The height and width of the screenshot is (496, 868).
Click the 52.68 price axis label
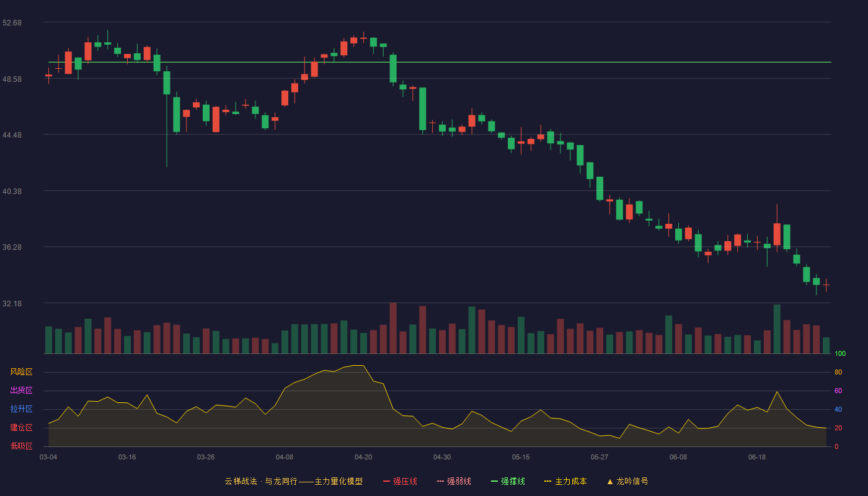click(12, 23)
